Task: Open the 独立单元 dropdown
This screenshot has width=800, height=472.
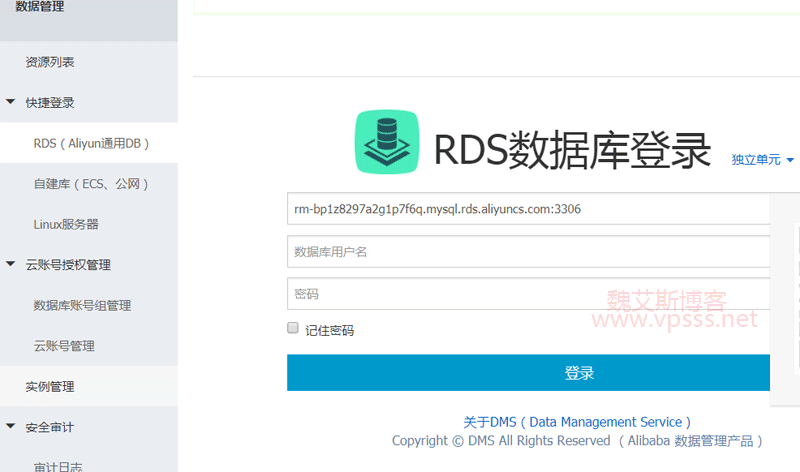Action: pos(762,160)
